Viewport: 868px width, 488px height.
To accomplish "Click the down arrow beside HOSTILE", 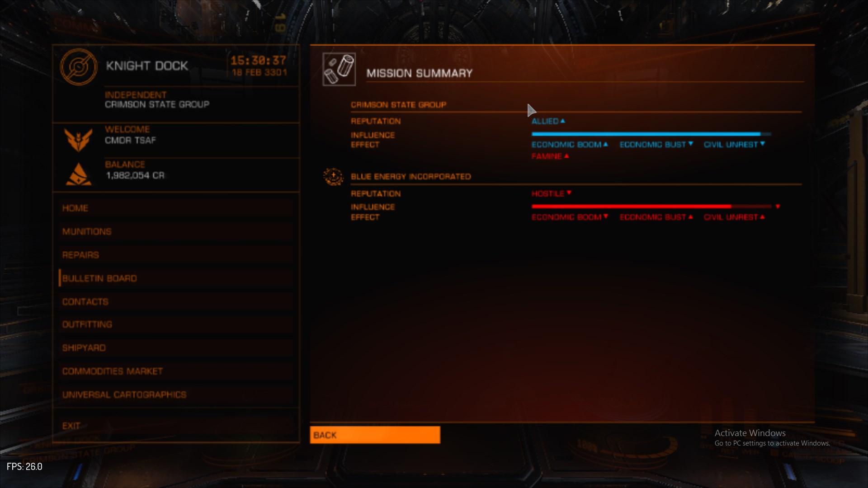I will tap(569, 193).
